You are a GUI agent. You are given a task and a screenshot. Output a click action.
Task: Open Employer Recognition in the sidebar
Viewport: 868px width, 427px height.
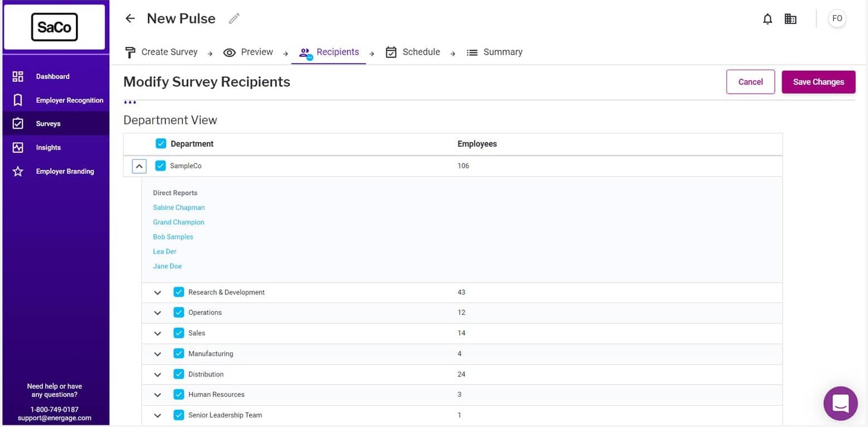(x=56, y=100)
